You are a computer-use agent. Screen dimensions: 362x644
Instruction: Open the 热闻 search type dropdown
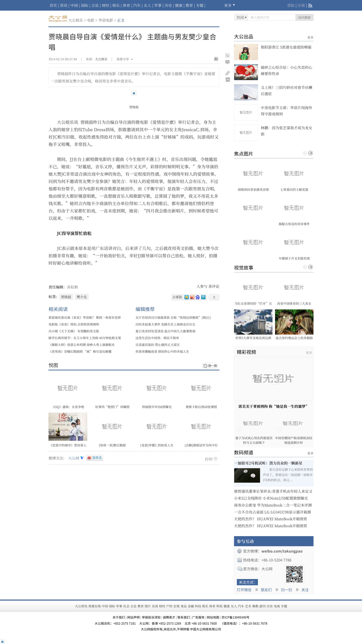[241, 17]
